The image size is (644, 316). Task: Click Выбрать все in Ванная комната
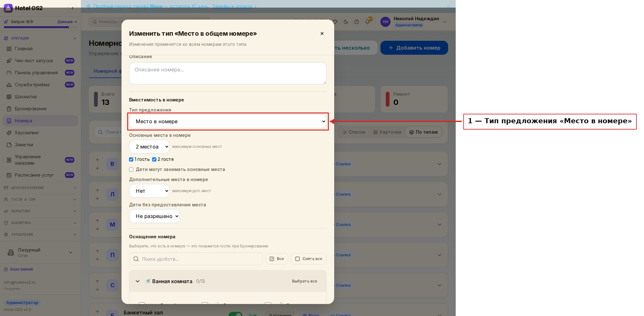[304, 281]
